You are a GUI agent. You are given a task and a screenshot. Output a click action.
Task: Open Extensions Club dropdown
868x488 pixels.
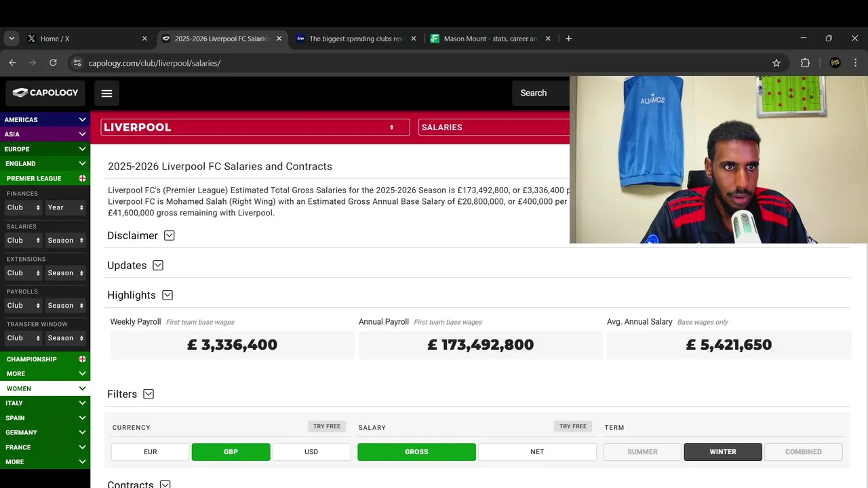point(24,272)
